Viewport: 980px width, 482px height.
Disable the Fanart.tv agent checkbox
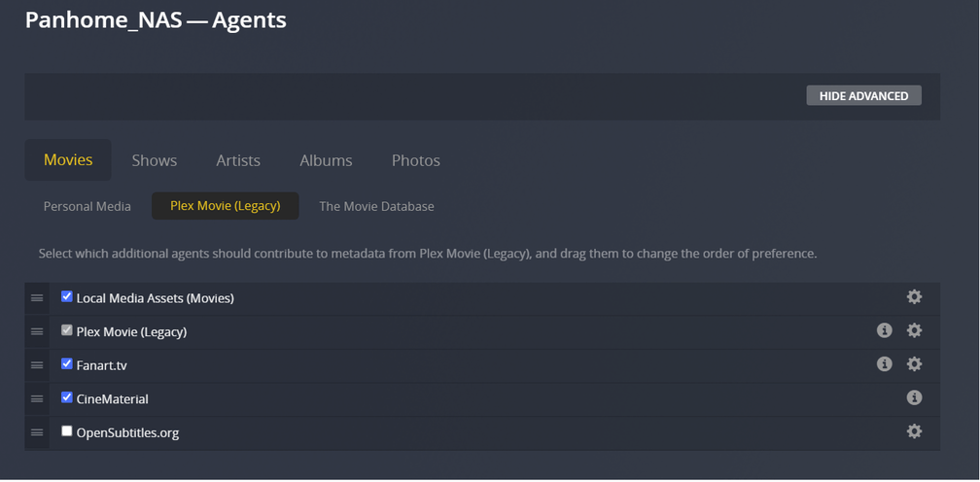tap(67, 364)
